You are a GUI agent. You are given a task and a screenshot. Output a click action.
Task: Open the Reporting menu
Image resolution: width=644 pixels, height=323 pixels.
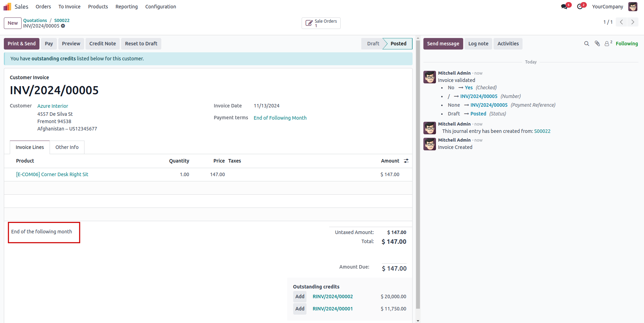[127, 7]
